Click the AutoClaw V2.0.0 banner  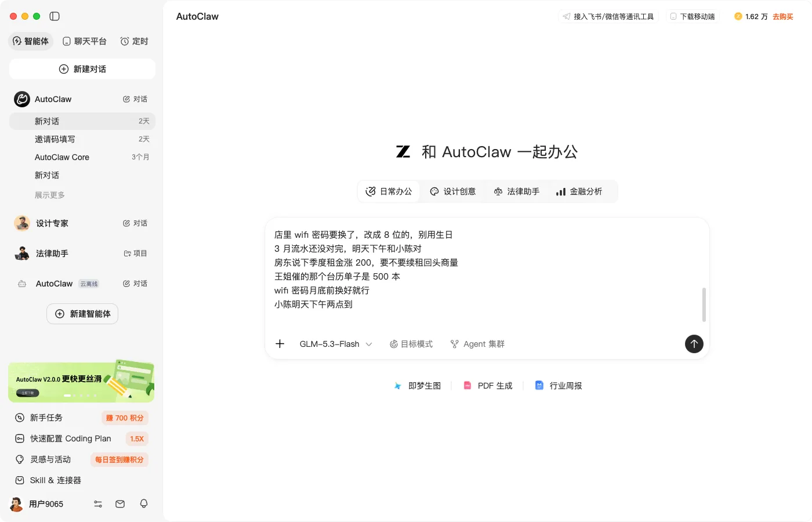(81, 382)
